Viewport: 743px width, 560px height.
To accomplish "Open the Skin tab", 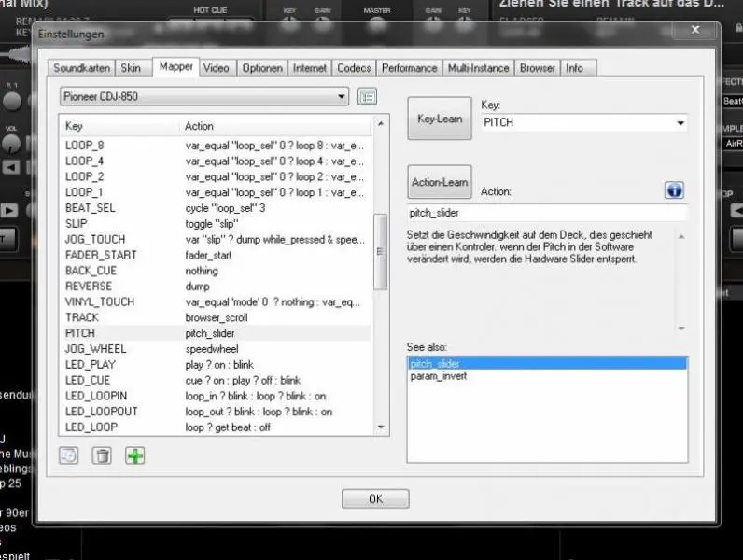I will pyautogui.click(x=132, y=68).
